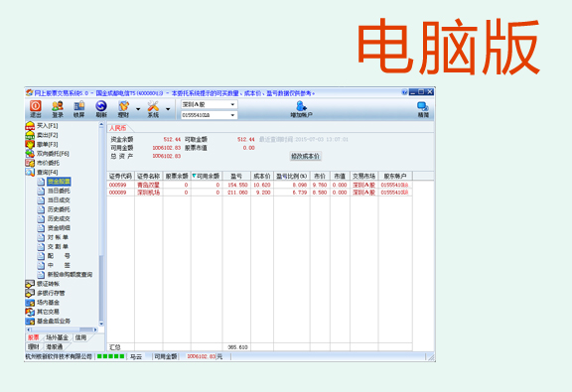This screenshot has height=392, width=572.
Task: Switch to the 股票 bottom tab
Action: [33, 337]
